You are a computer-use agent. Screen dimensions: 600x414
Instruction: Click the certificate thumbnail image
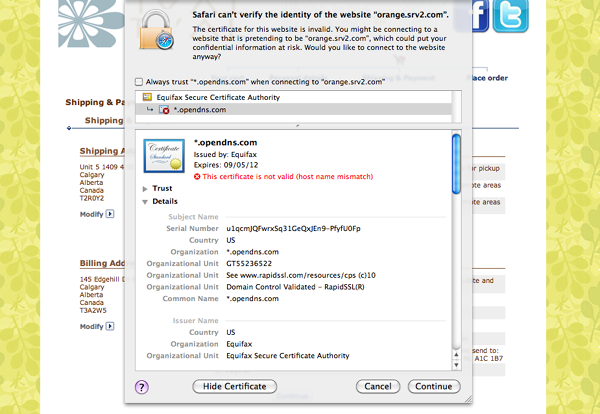164,155
